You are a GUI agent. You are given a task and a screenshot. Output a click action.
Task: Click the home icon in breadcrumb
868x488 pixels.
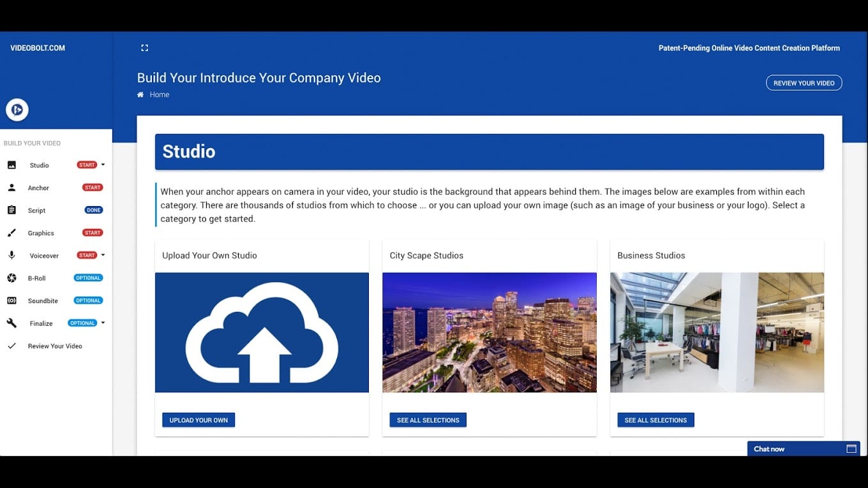(140, 94)
